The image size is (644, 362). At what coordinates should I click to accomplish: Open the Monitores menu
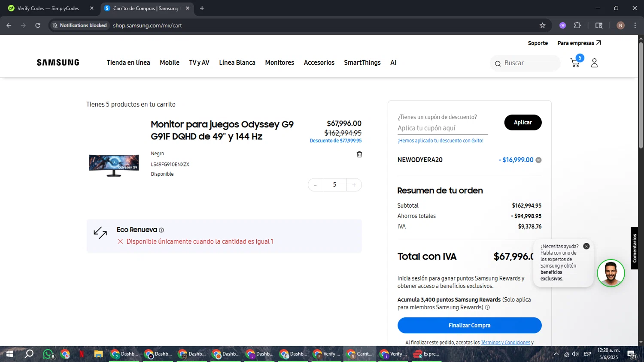(279, 63)
